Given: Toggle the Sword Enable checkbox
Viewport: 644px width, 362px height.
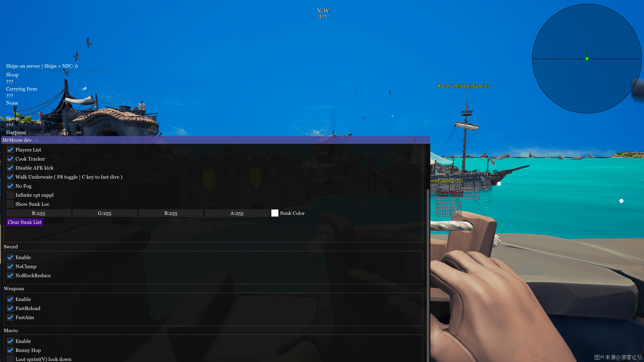Looking at the screenshot, I should (10, 257).
